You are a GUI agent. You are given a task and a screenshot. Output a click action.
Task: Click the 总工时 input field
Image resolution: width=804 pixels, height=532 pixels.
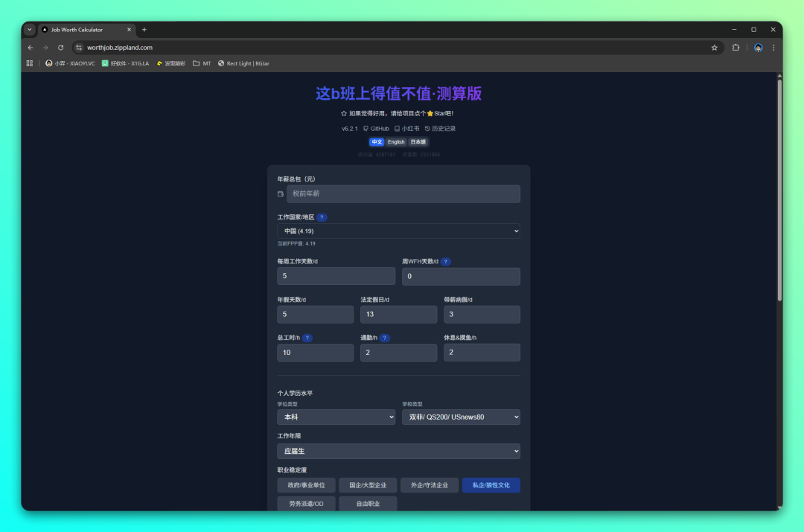[x=315, y=353]
